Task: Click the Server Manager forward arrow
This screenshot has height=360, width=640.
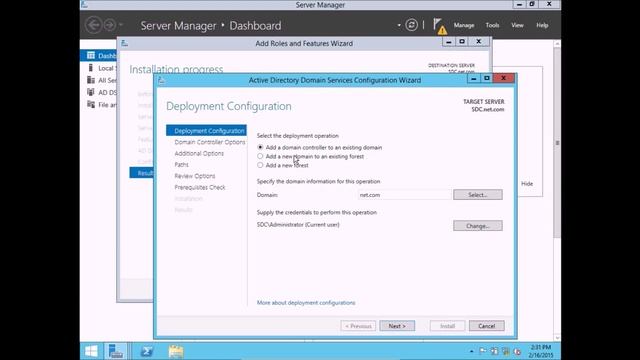Action: [109, 25]
